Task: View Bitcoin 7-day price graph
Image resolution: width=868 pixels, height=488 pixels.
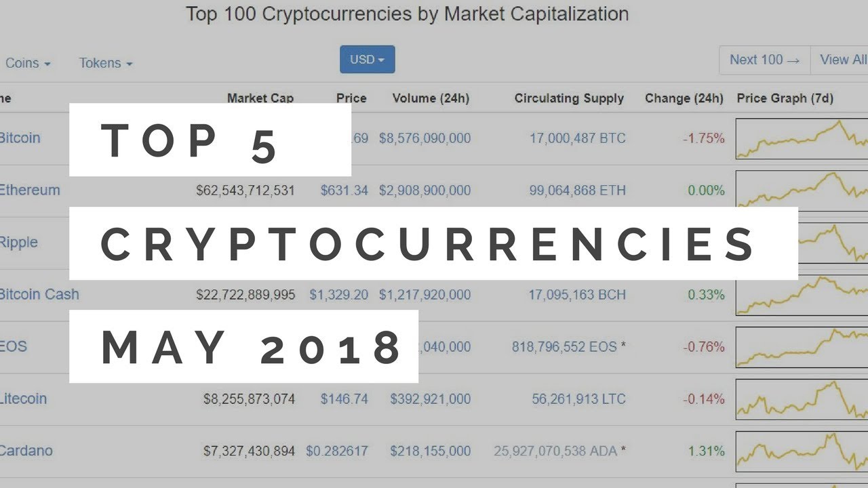Action: coord(802,139)
